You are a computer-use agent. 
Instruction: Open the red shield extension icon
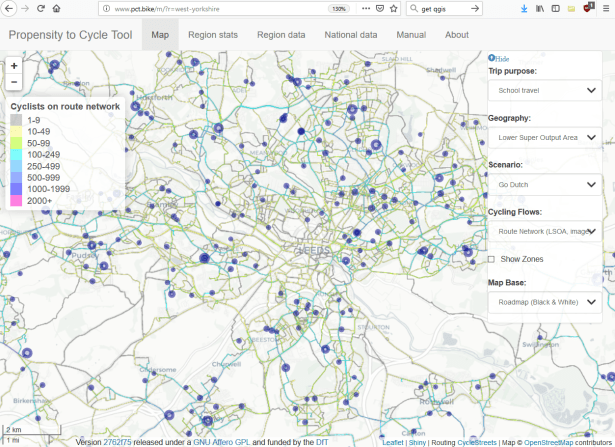(588, 7)
